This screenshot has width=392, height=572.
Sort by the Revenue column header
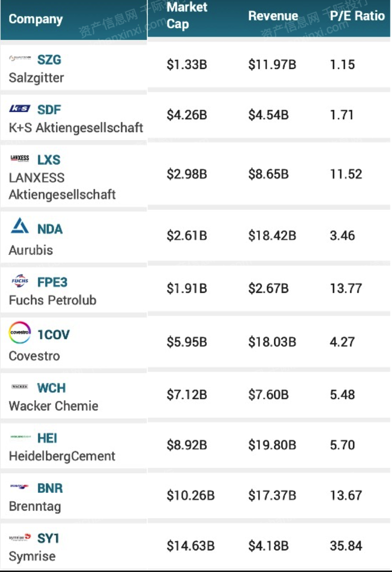pos(273,16)
